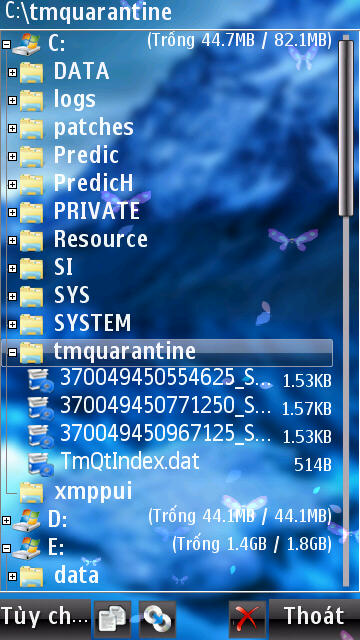The height and width of the screenshot is (640, 360).
Task: Expand the patches folder node
Action: (13, 128)
